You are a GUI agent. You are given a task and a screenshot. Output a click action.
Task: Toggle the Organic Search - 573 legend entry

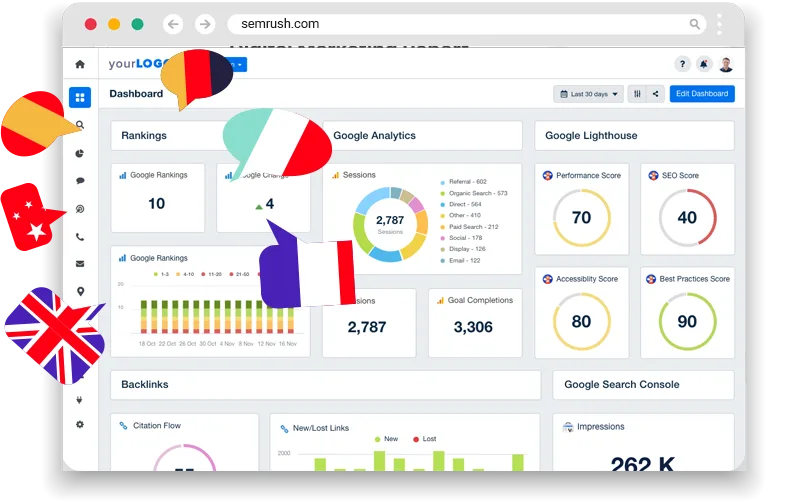[x=474, y=193]
